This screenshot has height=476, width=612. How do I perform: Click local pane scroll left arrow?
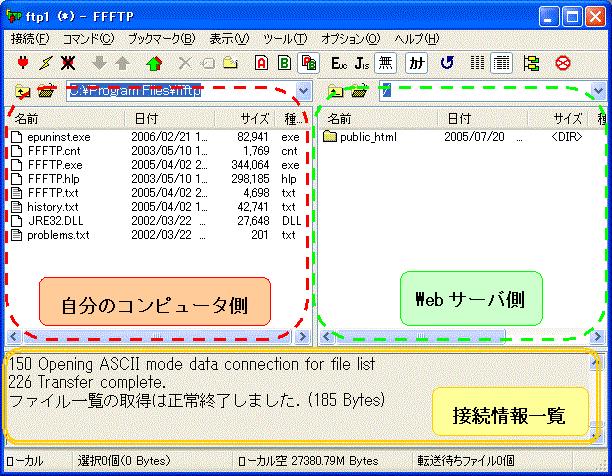[14, 336]
